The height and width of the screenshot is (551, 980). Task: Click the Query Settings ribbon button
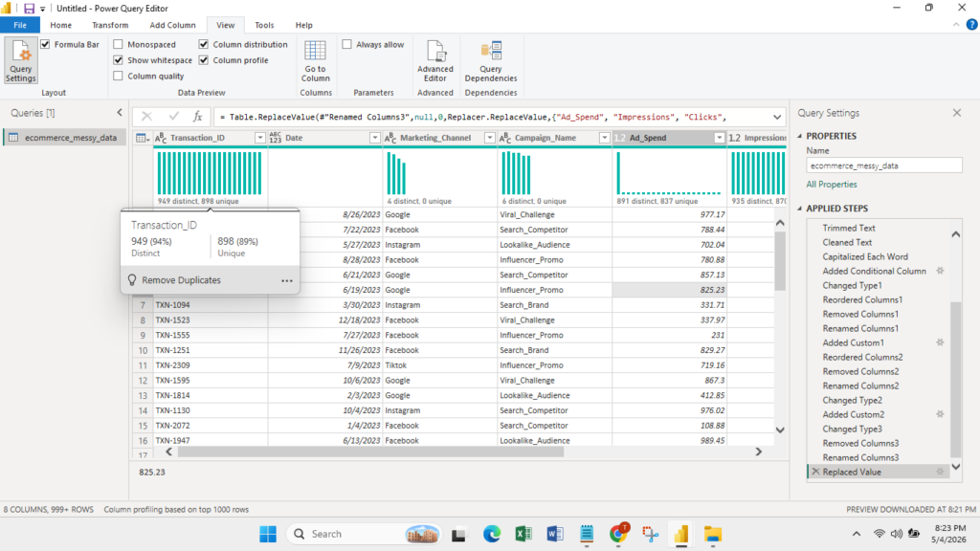[x=21, y=60]
